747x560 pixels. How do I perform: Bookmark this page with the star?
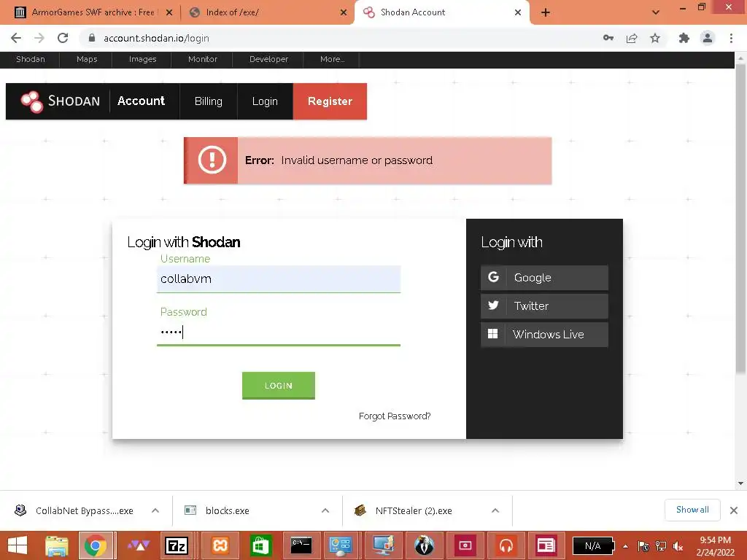pyautogui.click(x=655, y=38)
